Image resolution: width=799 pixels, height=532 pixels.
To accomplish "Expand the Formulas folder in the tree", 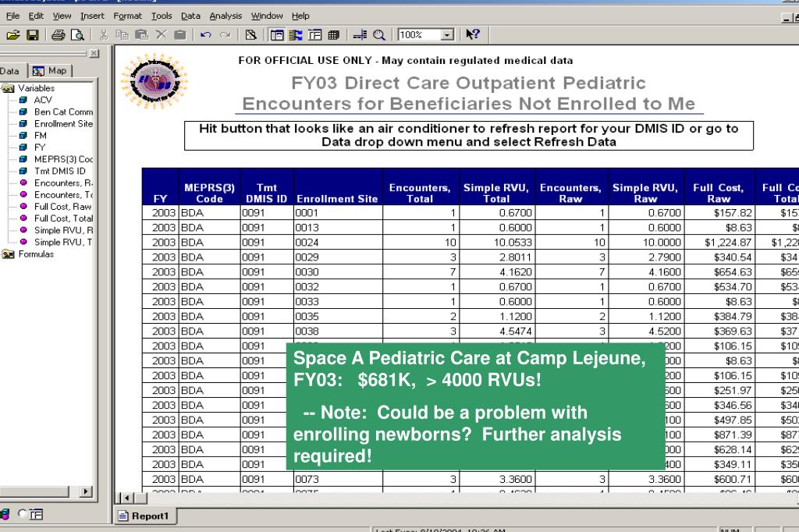I will click(8, 254).
